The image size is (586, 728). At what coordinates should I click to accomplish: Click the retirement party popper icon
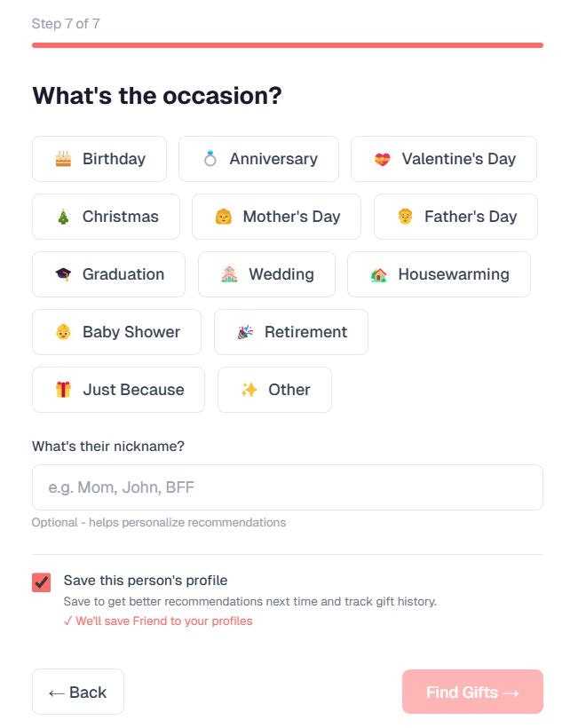click(245, 332)
